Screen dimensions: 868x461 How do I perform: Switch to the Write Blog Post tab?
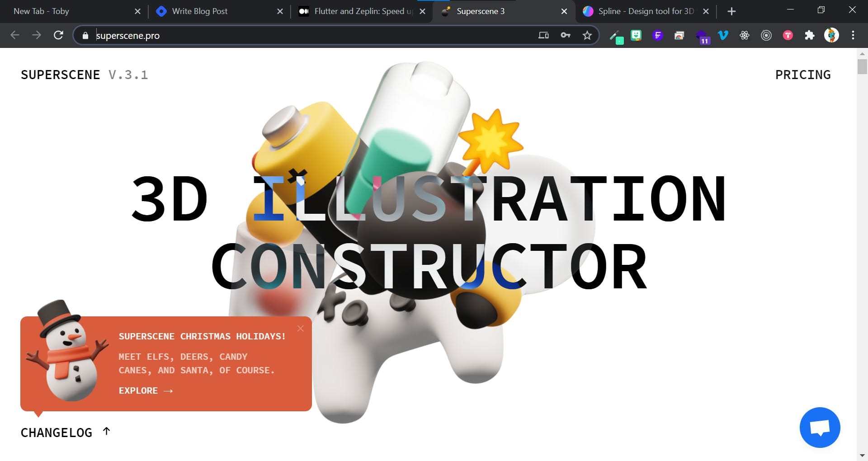(217, 11)
